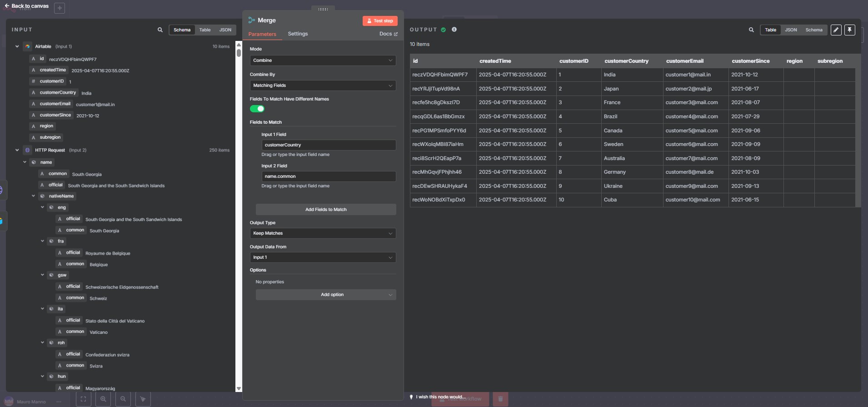Click the output info icon
This screenshot has height=407, width=868.
(454, 30)
